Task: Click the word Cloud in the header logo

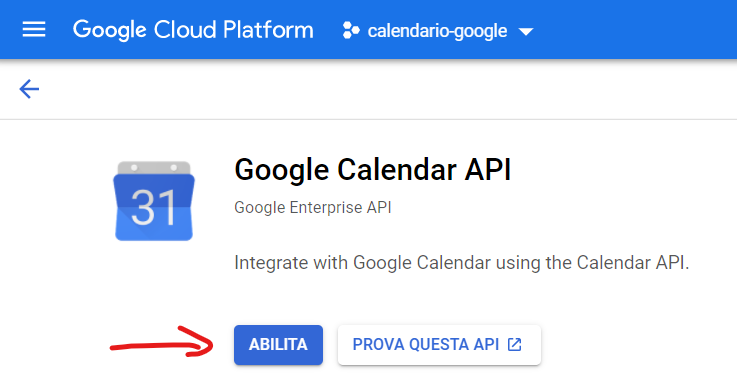Action: point(185,30)
